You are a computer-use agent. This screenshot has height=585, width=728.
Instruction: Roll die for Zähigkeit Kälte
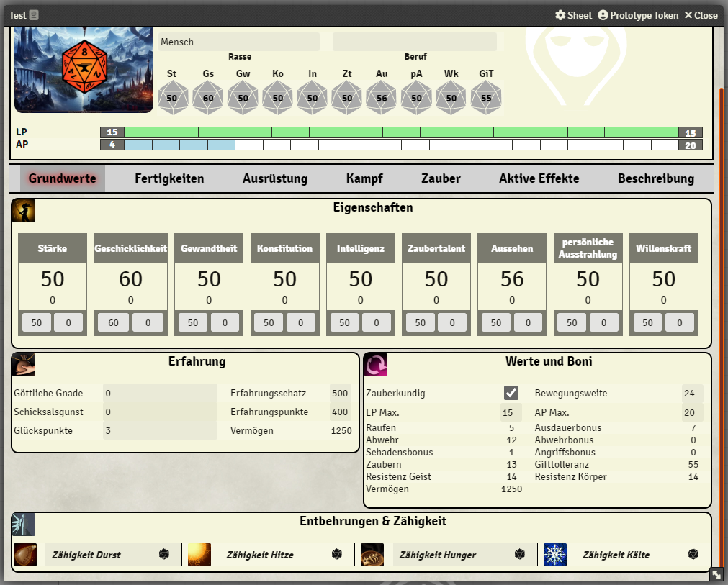(x=693, y=555)
